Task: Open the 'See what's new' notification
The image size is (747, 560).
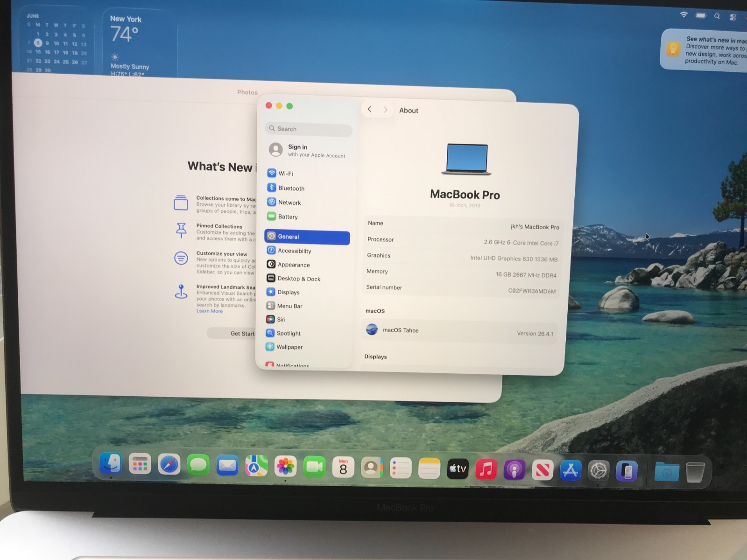Action: (704, 50)
